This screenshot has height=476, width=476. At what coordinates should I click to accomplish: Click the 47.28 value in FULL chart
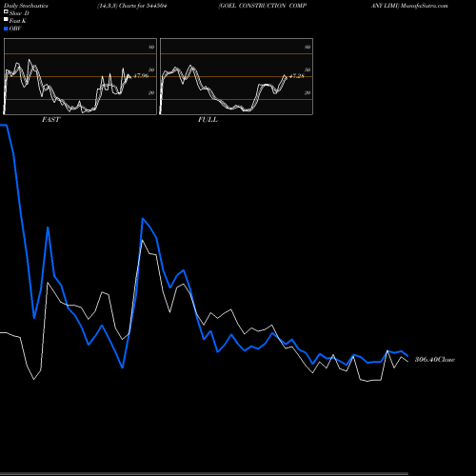tap(297, 76)
